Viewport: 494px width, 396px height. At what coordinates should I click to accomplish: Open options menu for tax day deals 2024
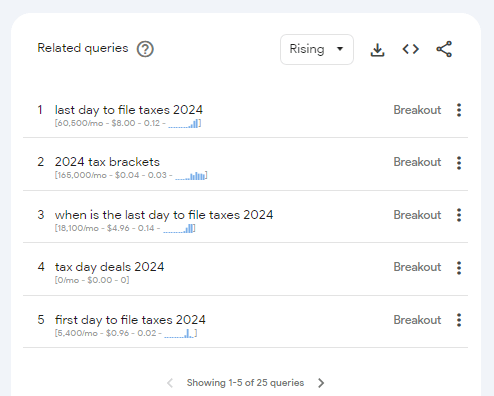[459, 267]
